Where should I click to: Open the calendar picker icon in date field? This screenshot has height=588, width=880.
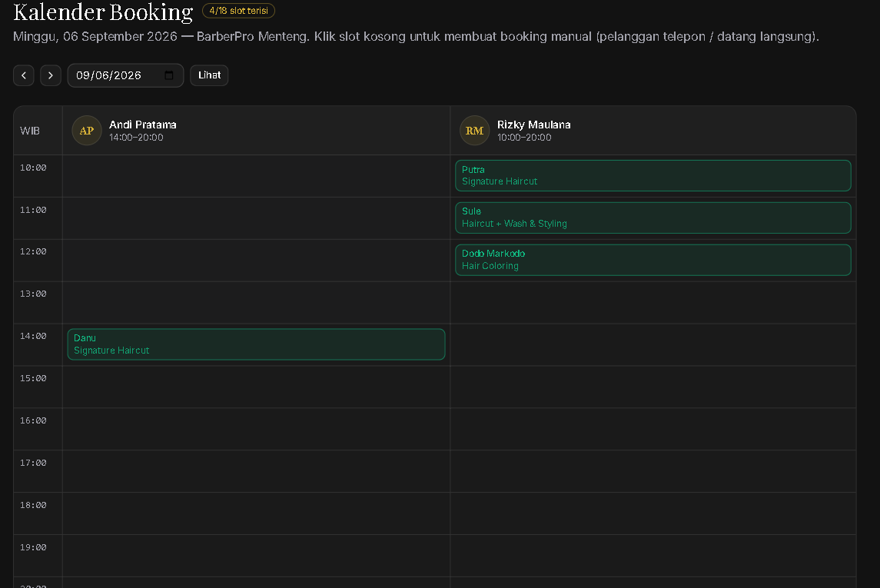pyautogui.click(x=169, y=75)
